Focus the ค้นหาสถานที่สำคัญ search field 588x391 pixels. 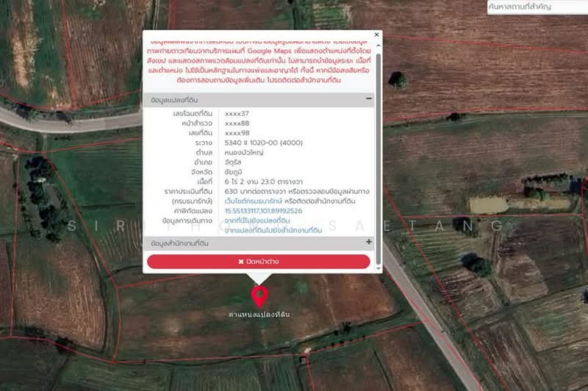coord(537,7)
